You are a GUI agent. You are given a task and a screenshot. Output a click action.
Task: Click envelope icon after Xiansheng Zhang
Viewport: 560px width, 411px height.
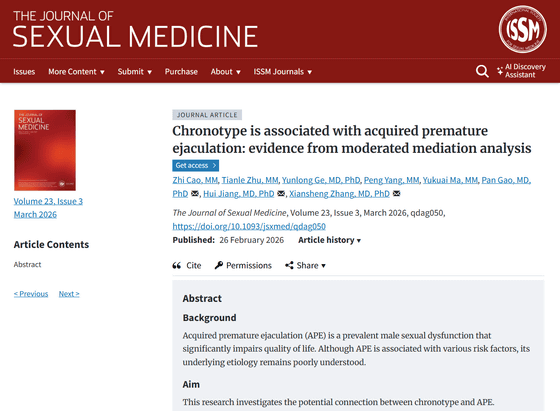[396, 194]
